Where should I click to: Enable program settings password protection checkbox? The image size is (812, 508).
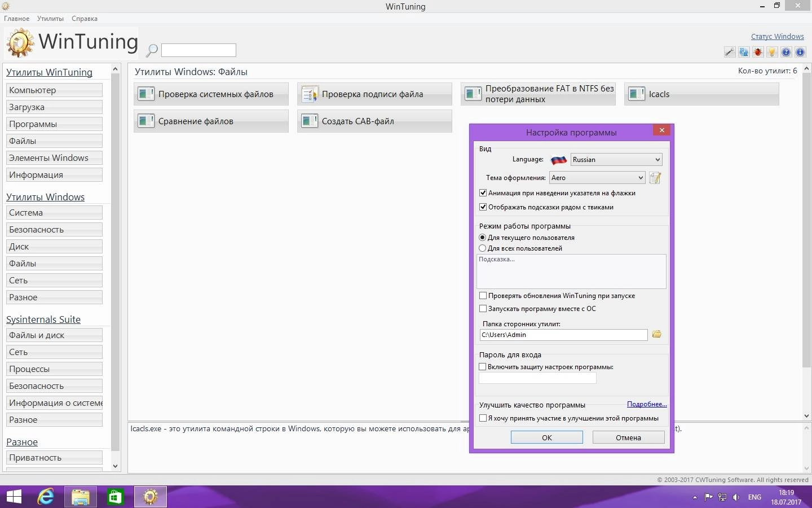tap(482, 367)
